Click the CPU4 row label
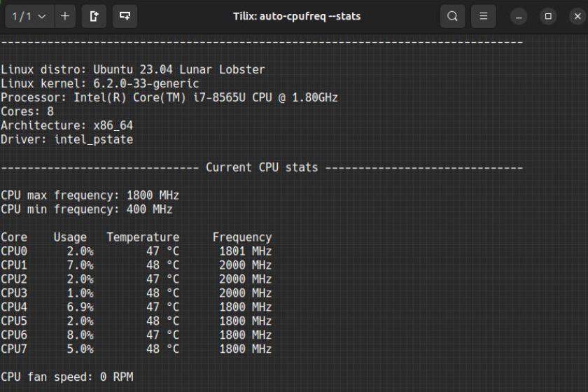Viewport: 588px width, 392px height. click(x=14, y=307)
